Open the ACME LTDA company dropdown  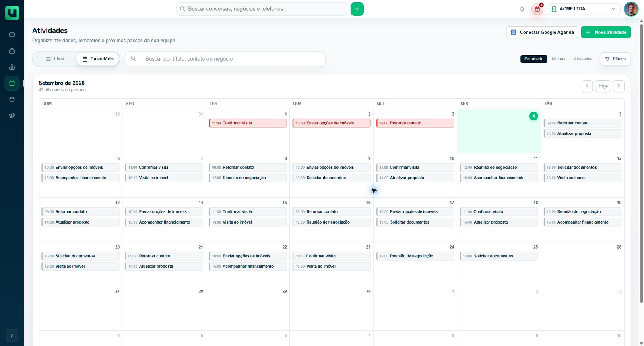pos(584,9)
